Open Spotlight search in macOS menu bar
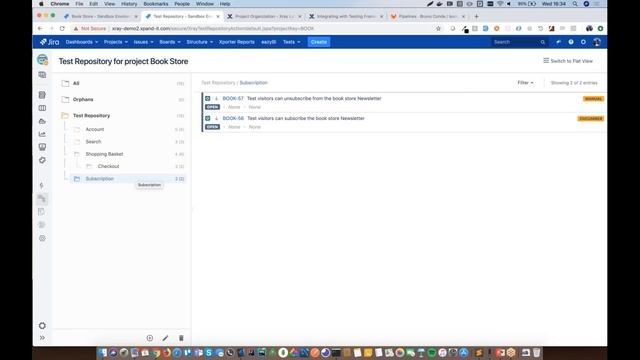The height and width of the screenshot is (360, 640). pos(575,4)
